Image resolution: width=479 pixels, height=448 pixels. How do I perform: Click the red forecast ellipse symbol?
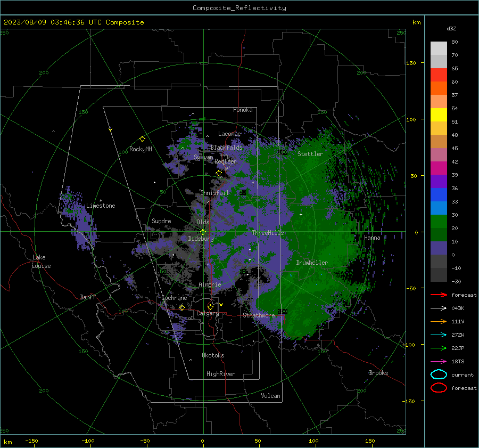point(439,388)
